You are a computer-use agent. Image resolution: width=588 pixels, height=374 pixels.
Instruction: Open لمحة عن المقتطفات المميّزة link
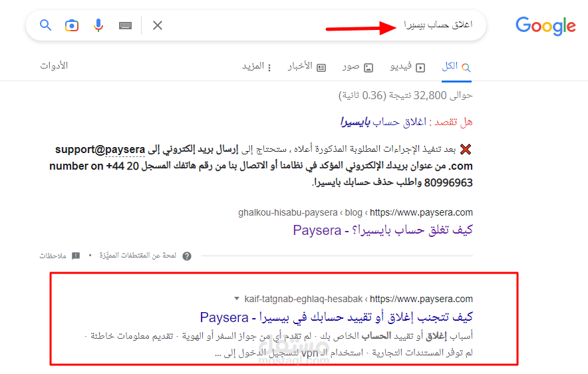tap(138, 256)
